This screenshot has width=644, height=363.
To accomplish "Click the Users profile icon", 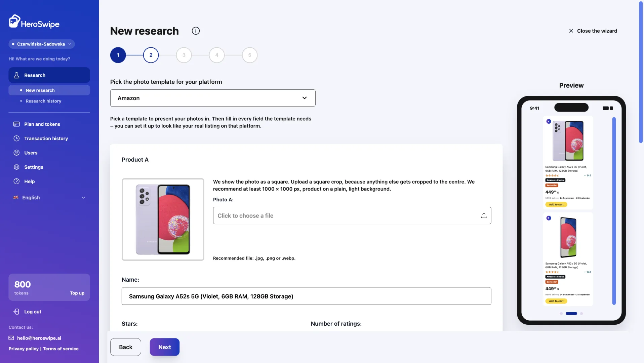I will point(16,153).
